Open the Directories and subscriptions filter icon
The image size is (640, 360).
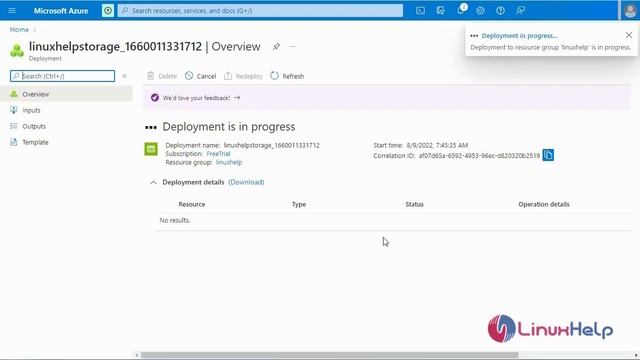tap(440, 11)
